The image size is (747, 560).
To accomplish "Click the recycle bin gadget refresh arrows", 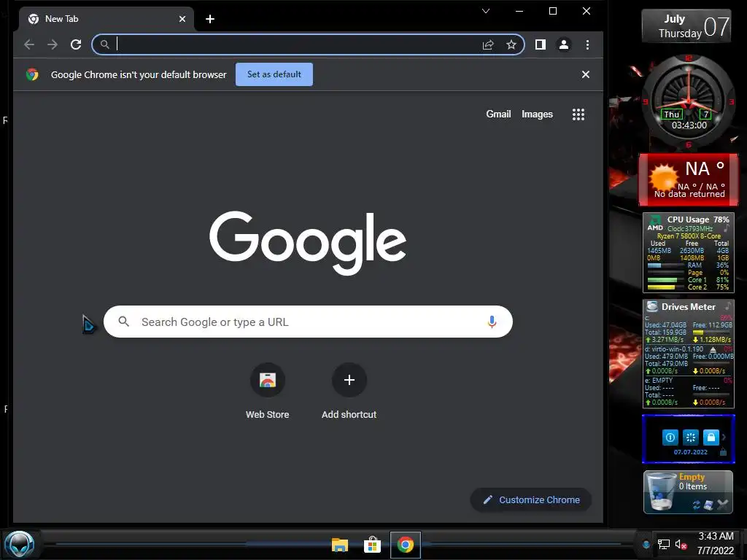I will pyautogui.click(x=697, y=505).
